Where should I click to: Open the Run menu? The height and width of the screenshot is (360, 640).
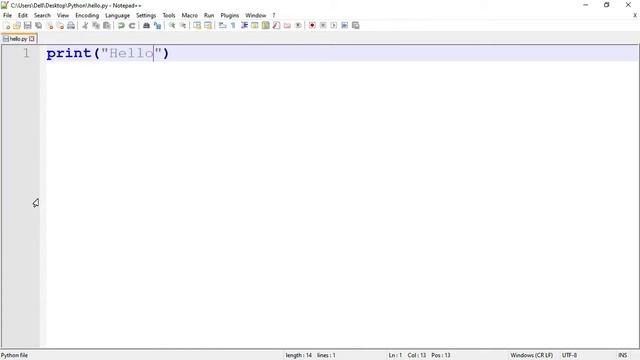[209, 15]
